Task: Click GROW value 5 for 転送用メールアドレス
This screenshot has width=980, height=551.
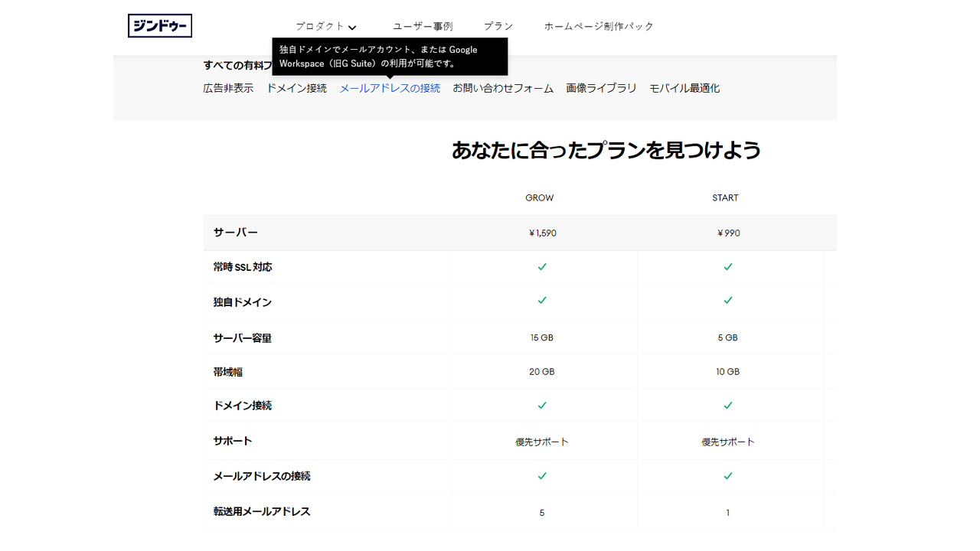Action: (x=542, y=513)
